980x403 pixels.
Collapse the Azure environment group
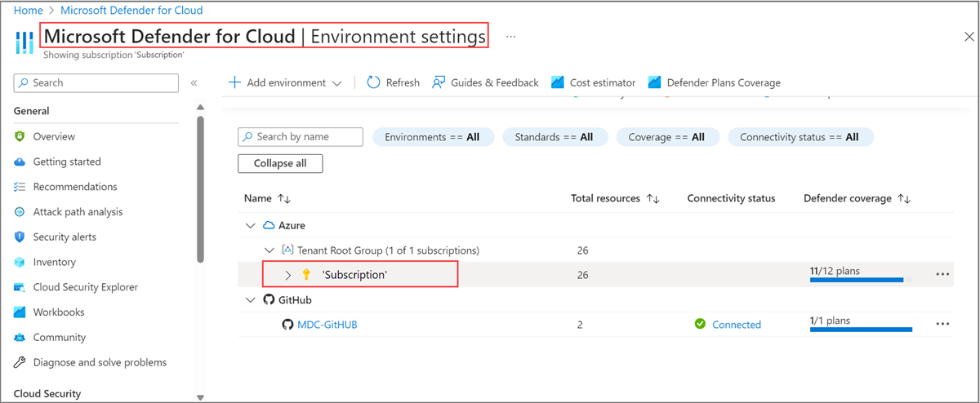tap(250, 225)
